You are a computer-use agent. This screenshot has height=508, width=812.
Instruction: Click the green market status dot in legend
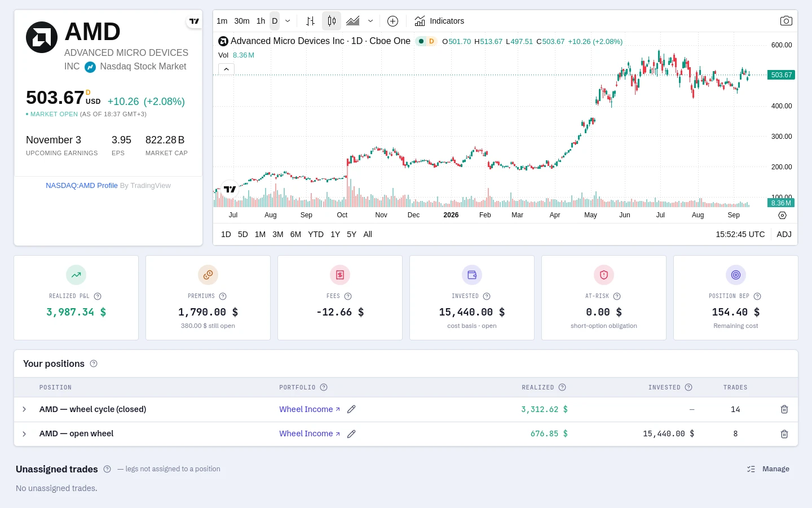pos(421,41)
